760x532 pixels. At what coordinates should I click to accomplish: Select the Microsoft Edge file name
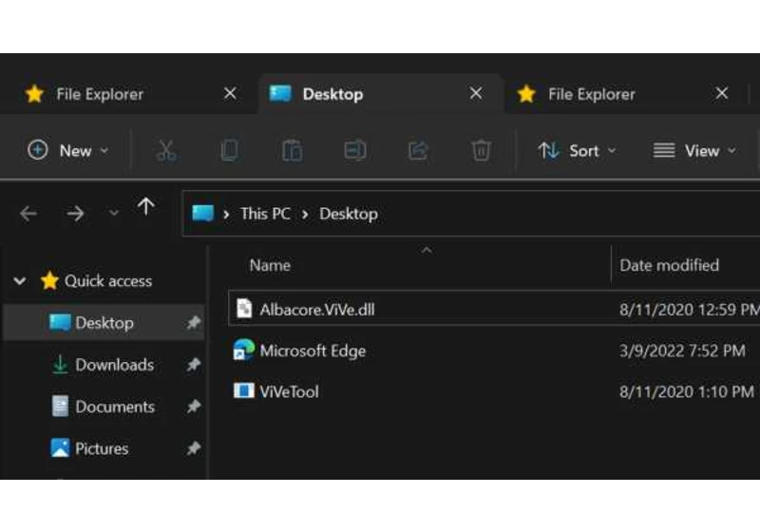click(313, 351)
